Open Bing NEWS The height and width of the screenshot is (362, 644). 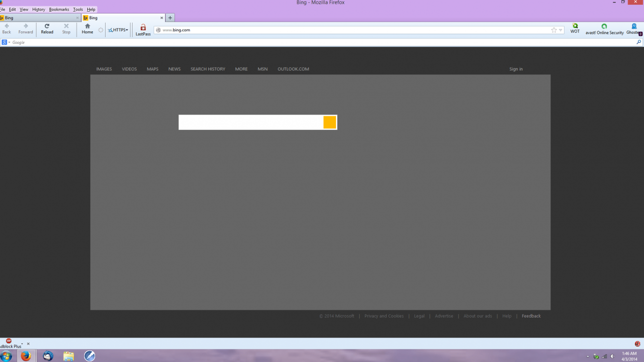174,69
